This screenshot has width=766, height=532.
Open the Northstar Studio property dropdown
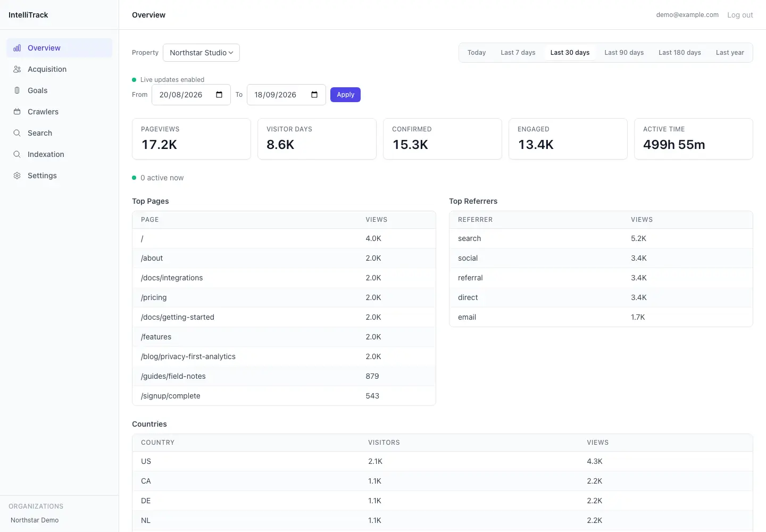click(x=201, y=53)
